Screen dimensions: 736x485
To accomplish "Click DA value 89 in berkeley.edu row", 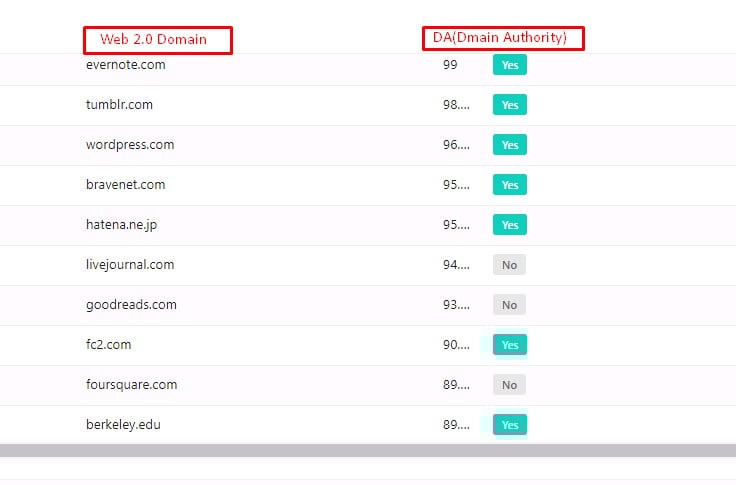I will [456, 425].
